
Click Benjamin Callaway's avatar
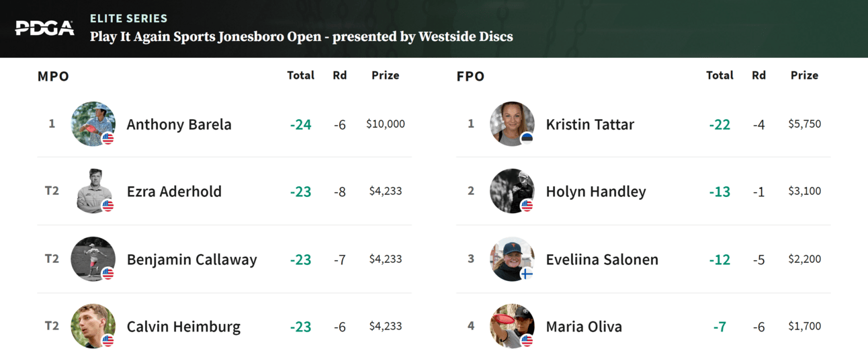tap(93, 259)
